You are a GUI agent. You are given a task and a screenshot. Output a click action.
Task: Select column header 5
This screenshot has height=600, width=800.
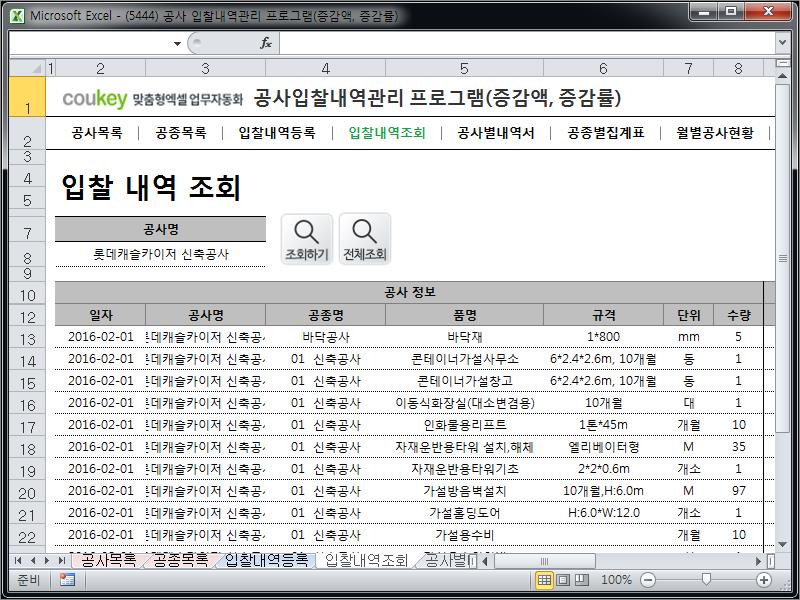464,68
